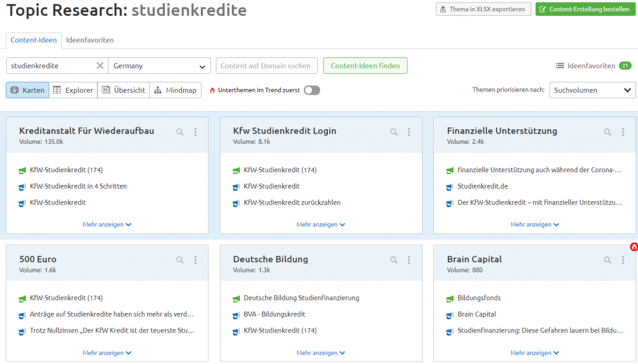
Task: Clear the studienkredite keyword with X icon
Action: click(x=100, y=66)
